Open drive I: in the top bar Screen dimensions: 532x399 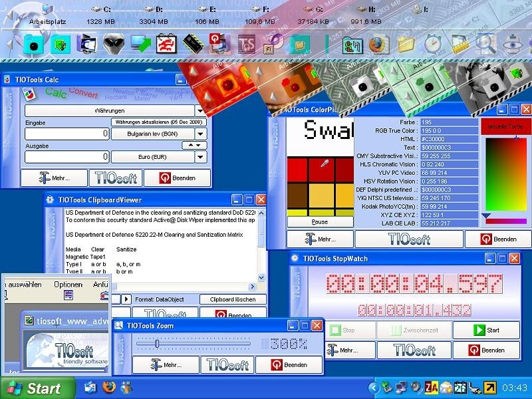tap(420, 10)
